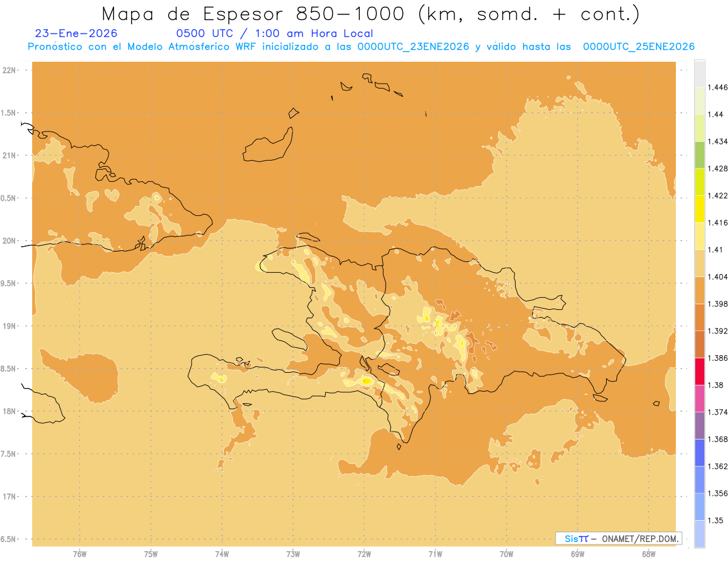
Task: Click the latitude label '20N'
Action: pyautogui.click(x=9, y=241)
